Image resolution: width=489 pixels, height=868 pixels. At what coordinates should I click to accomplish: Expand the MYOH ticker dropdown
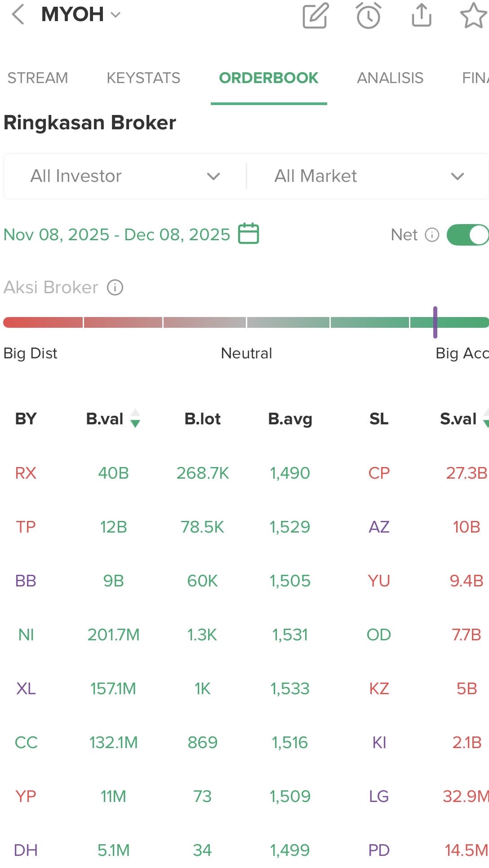[x=116, y=15]
